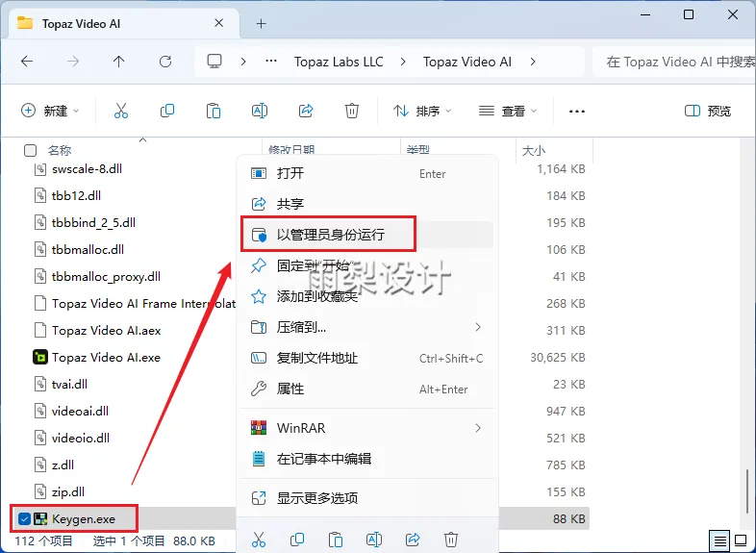Image resolution: width=756 pixels, height=553 pixels.
Task: Close the Topaz Video AI tab
Action: coord(219,23)
